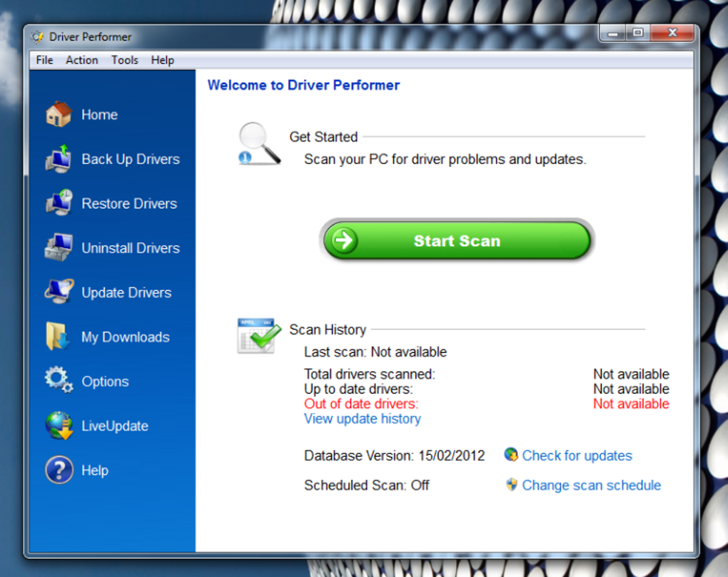
Task: Click the arrow icon on Start Scan
Action: pyautogui.click(x=343, y=240)
